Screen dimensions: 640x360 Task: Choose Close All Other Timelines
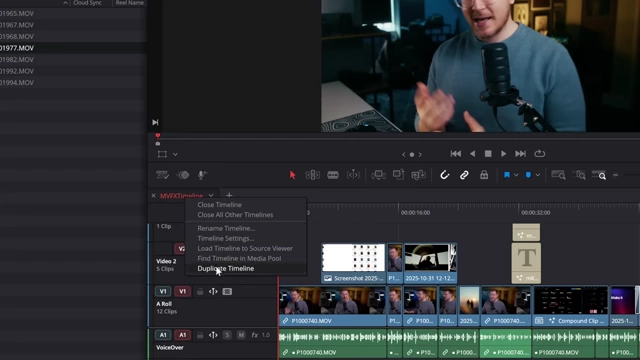236,215
